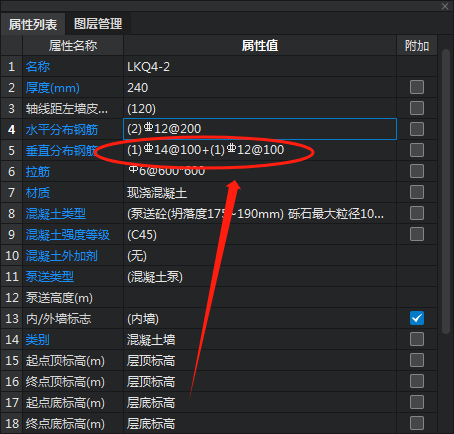Image resolution: width=454 pixels, height=434 pixels.
Task: Select the name value LKQ4-2
Action: pos(260,67)
